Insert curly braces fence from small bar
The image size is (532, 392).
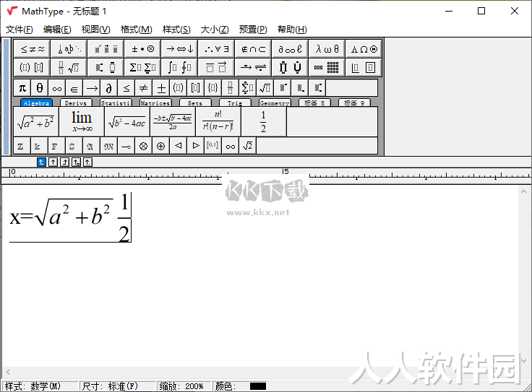[213, 88]
